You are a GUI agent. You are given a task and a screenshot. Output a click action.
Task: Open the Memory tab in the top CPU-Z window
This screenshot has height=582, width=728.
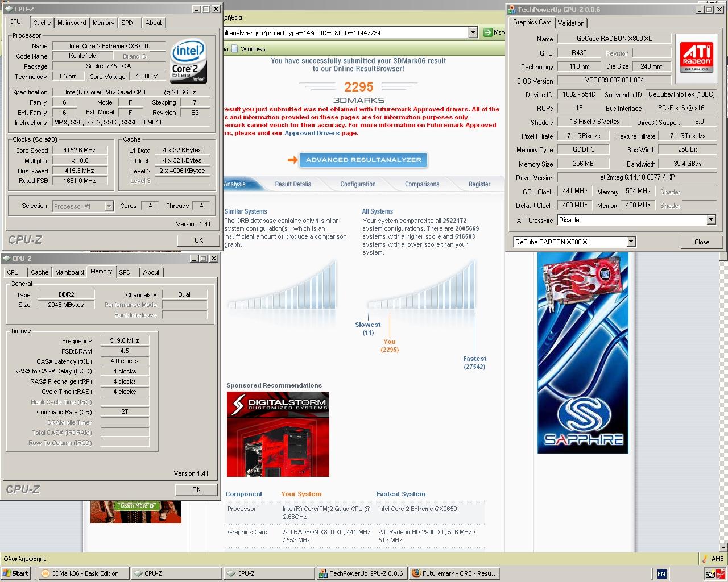coord(104,23)
